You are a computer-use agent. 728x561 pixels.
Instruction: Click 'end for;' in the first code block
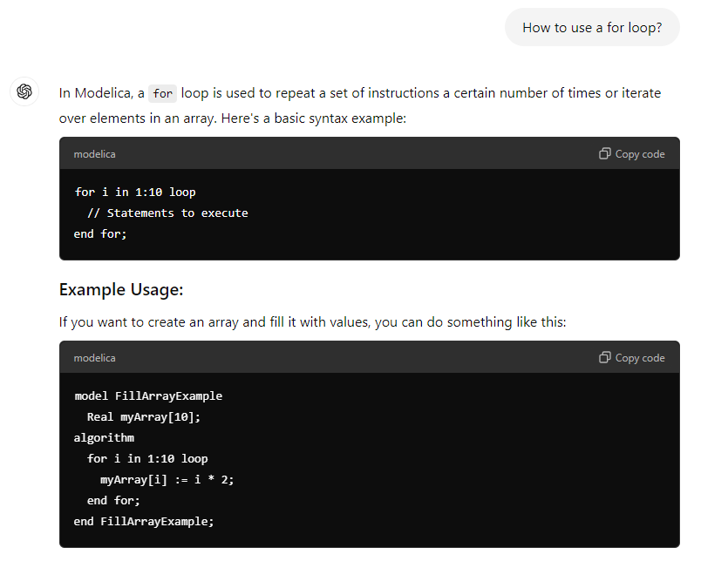pos(100,233)
